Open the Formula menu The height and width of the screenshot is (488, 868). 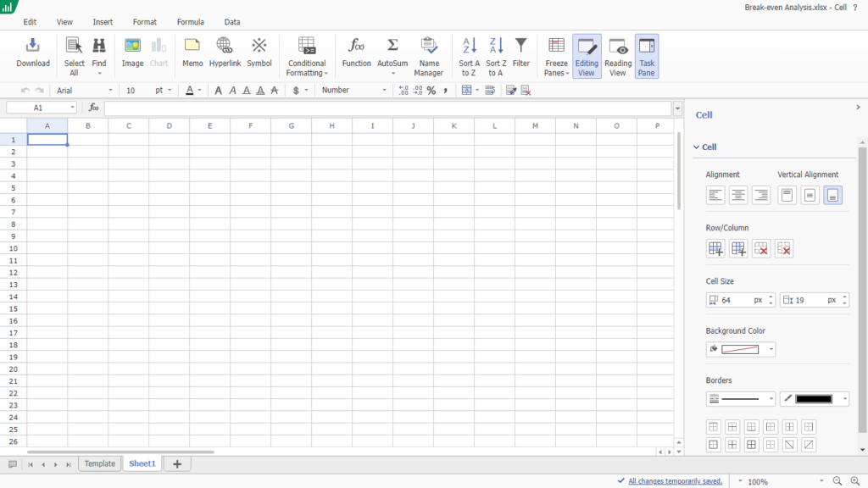click(191, 22)
